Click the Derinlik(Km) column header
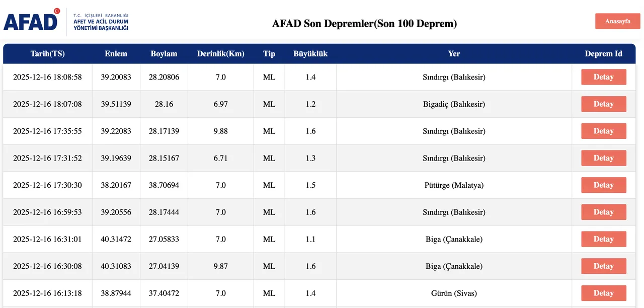644x308 pixels. click(220, 53)
